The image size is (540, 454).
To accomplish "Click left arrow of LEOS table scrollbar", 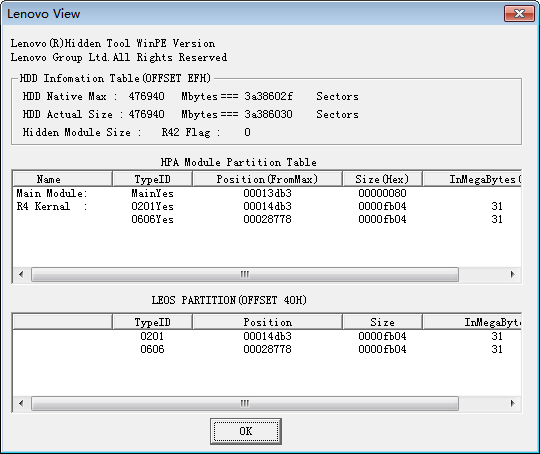I will click(x=21, y=403).
